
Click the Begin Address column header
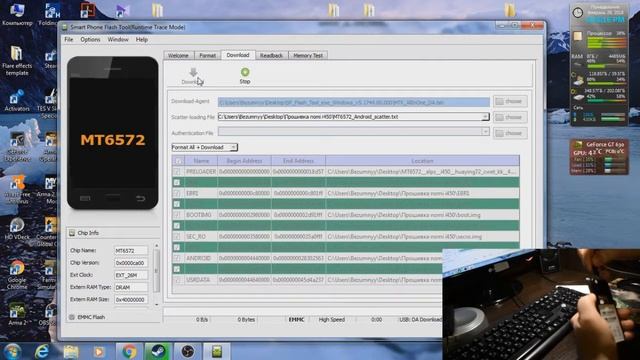[x=244, y=161]
